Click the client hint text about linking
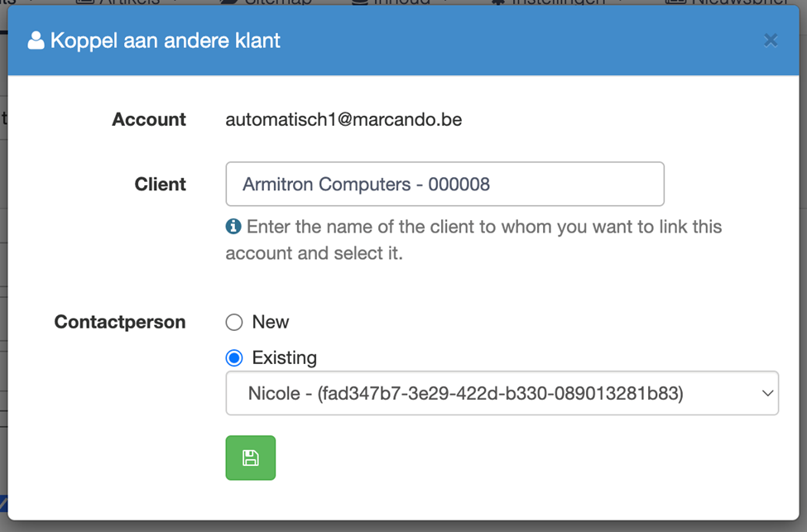This screenshot has height=532, width=807. pyautogui.click(x=473, y=240)
